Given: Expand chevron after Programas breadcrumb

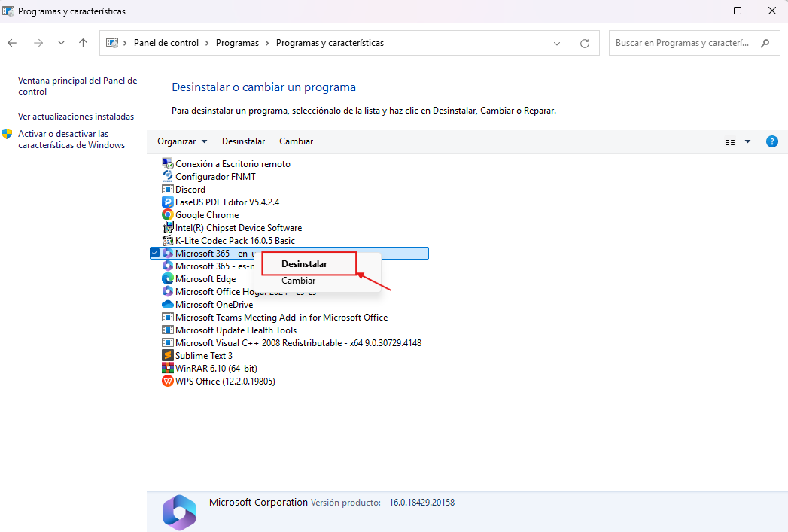Looking at the screenshot, I should click(267, 43).
